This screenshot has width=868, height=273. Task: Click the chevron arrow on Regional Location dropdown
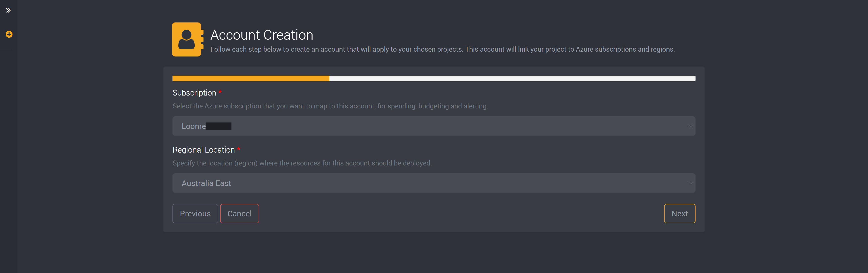point(690,183)
